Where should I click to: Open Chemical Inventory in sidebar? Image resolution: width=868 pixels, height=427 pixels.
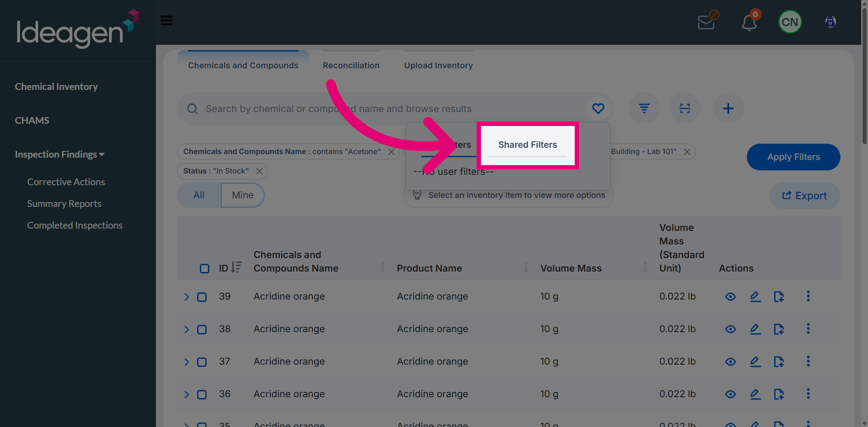point(56,87)
